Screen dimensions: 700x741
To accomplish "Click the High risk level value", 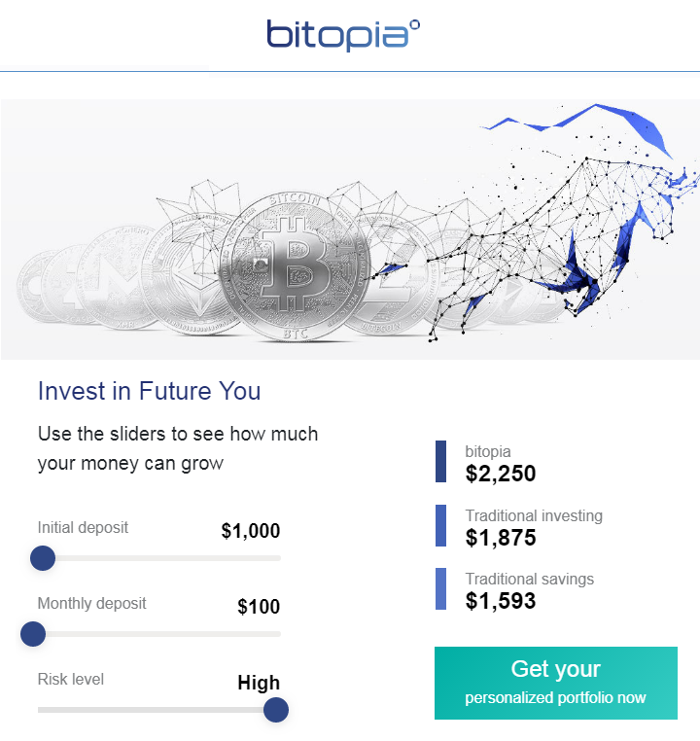I will pyautogui.click(x=259, y=683).
